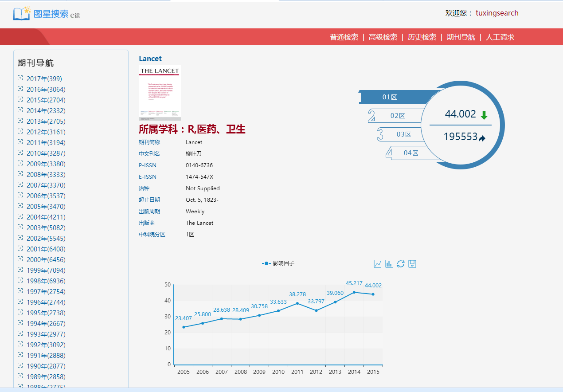Click The Lancet cover thumbnail

coord(160,93)
